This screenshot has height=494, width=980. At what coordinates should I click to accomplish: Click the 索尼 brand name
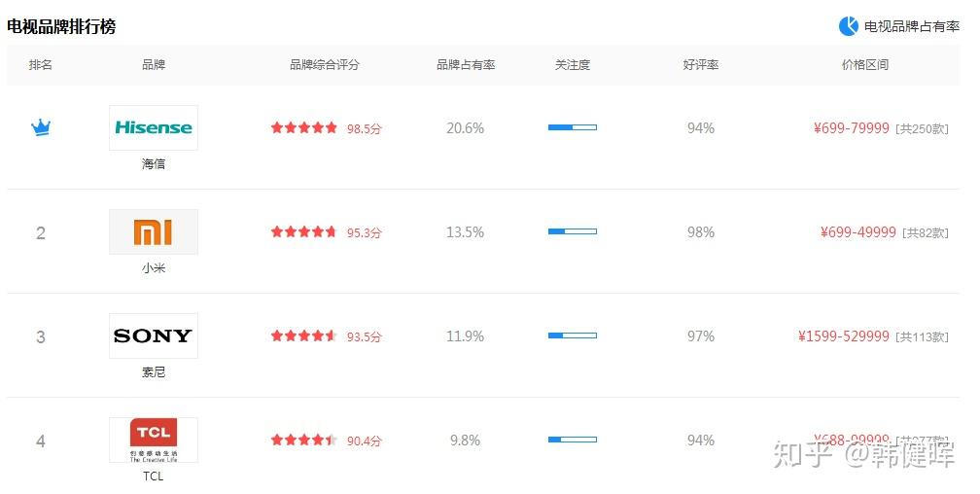coord(154,371)
